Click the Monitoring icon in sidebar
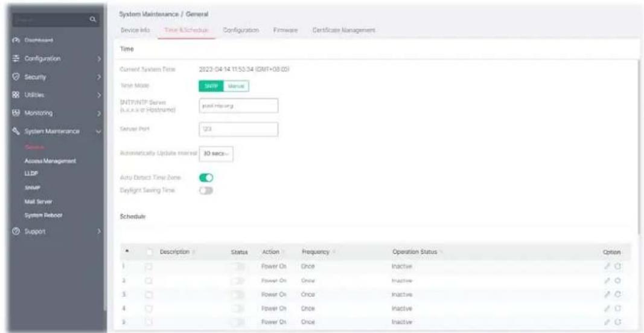The image size is (644, 333). point(16,112)
